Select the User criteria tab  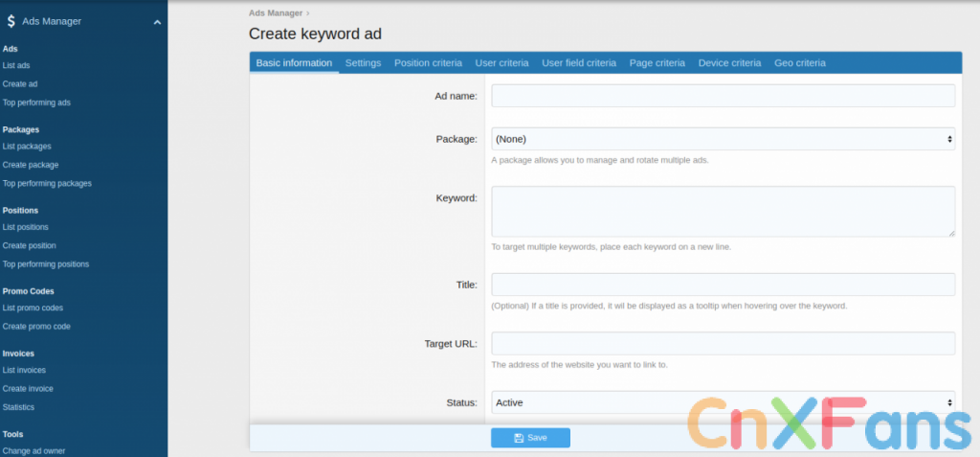[501, 63]
